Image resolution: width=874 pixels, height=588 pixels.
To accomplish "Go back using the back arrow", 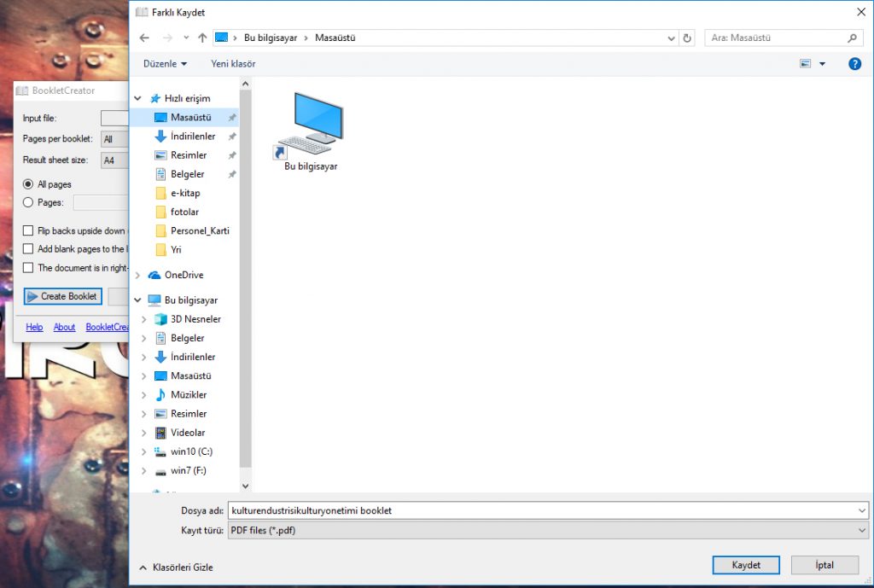I will [x=144, y=38].
